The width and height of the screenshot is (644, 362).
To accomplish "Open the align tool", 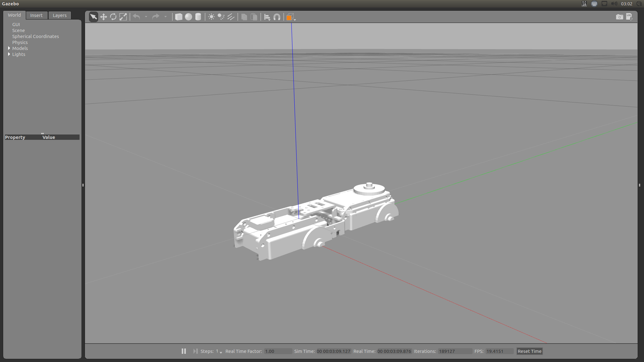I will pos(267,17).
